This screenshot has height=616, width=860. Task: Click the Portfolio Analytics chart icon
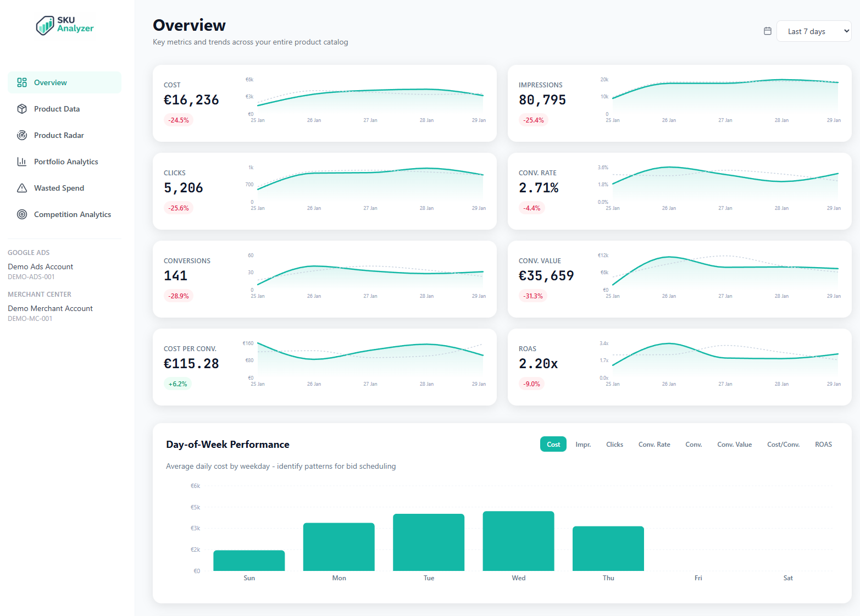(22, 162)
